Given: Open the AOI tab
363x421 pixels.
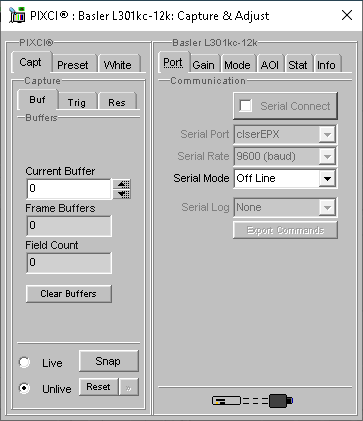Looking at the screenshot, I should (269, 65).
